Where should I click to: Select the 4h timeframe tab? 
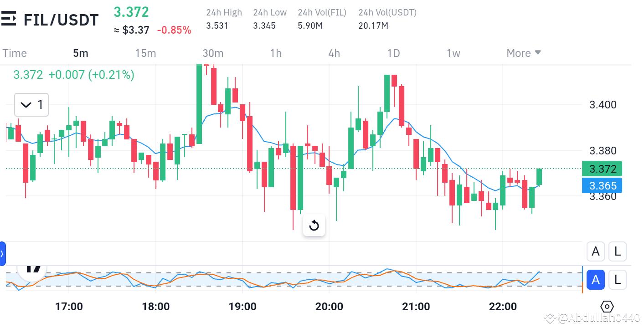point(334,53)
